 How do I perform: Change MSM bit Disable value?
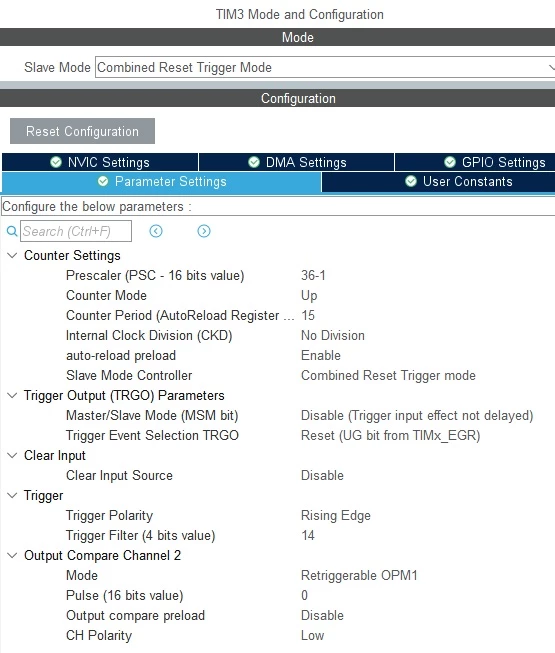pyautogui.click(x=417, y=415)
